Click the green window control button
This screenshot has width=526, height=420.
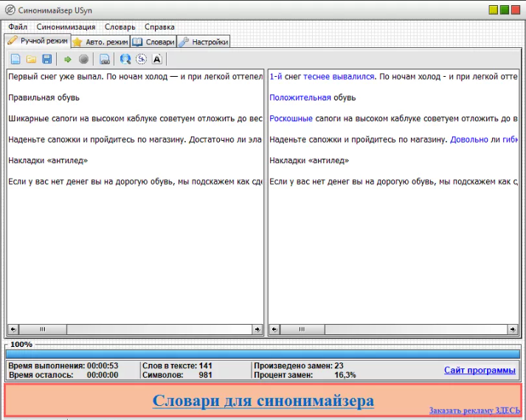tap(504, 10)
